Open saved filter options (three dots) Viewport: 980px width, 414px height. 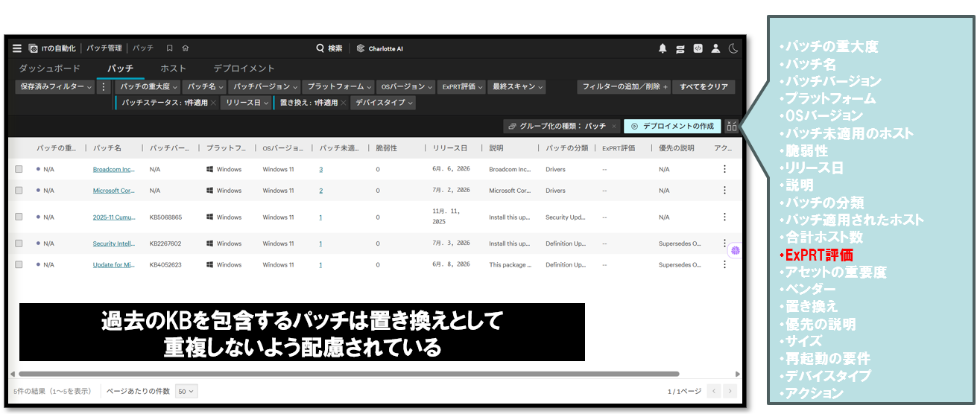pos(104,87)
